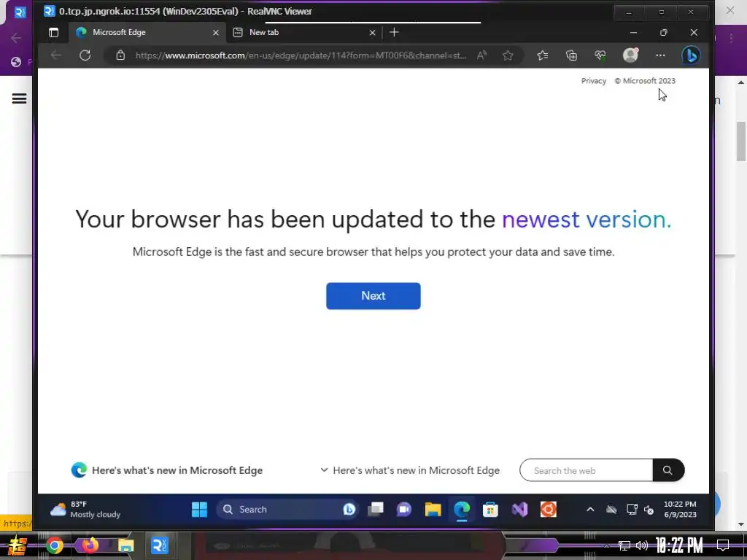This screenshot has width=747, height=560.
Task: Open Task View in remote taskbar
Action: click(x=376, y=510)
